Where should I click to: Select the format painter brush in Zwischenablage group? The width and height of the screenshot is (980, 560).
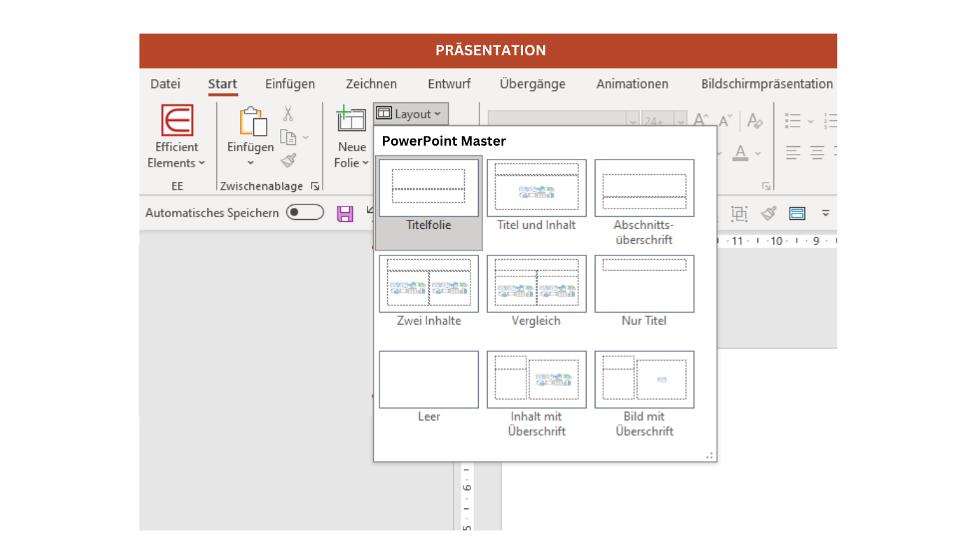(288, 160)
